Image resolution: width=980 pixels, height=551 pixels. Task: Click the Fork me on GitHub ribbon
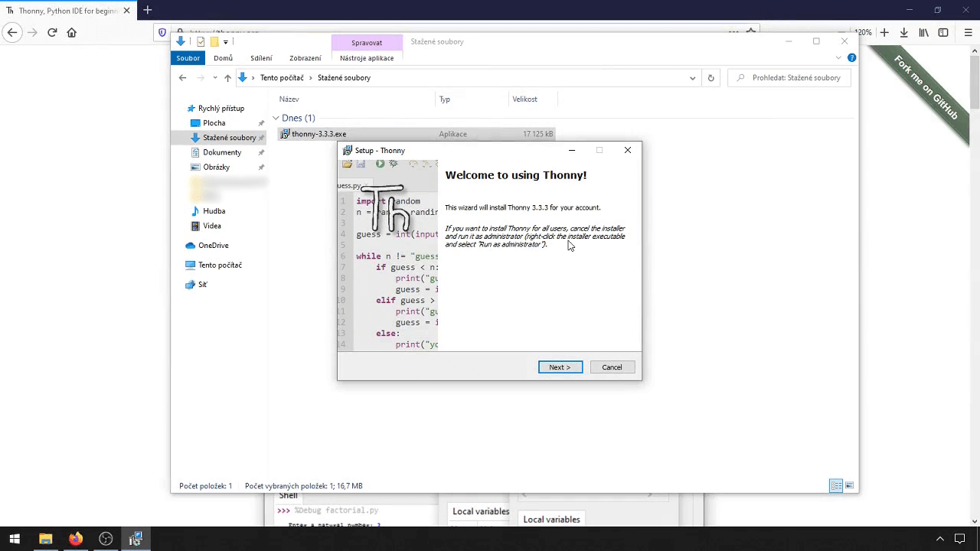click(x=926, y=87)
